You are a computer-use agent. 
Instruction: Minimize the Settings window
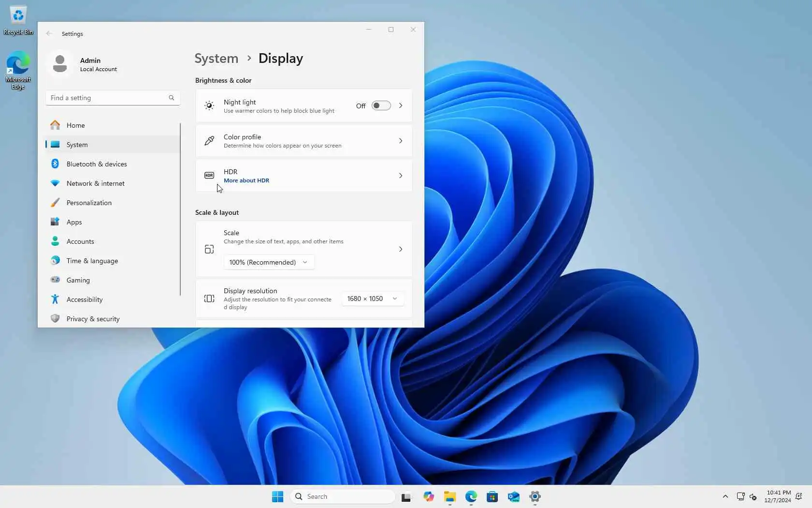(369, 30)
